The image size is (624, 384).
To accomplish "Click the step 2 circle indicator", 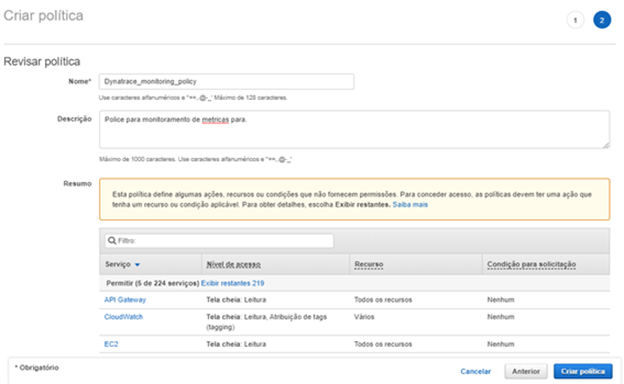I will 602,20.
